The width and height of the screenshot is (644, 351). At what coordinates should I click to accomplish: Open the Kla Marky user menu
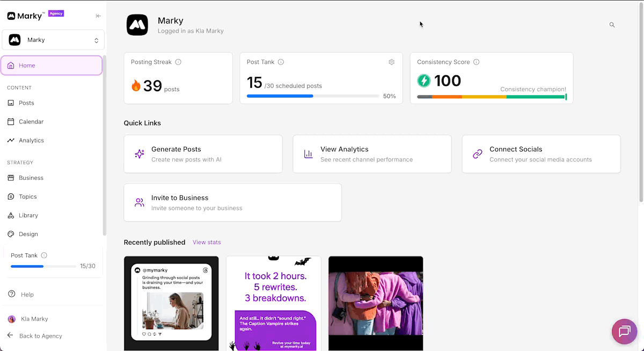point(34,319)
